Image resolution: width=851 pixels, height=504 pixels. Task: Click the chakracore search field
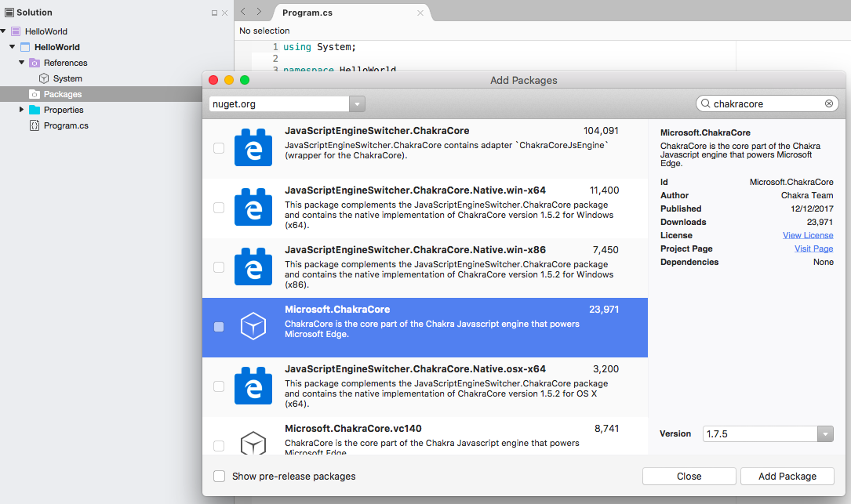tap(767, 103)
